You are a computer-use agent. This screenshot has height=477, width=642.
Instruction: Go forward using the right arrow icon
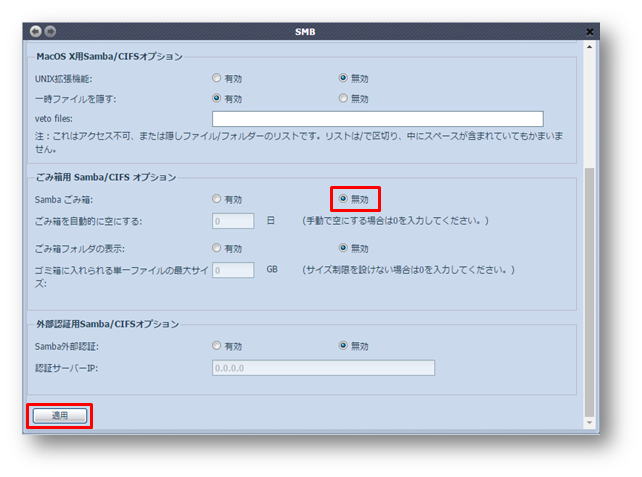click(x=50, y=31)
